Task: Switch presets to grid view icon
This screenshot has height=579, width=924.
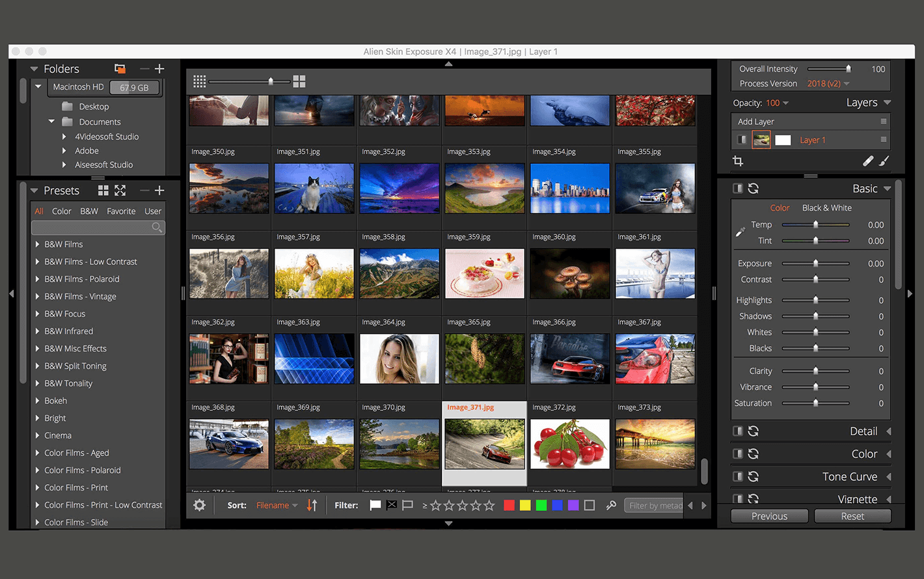Action: click(103, 191)
